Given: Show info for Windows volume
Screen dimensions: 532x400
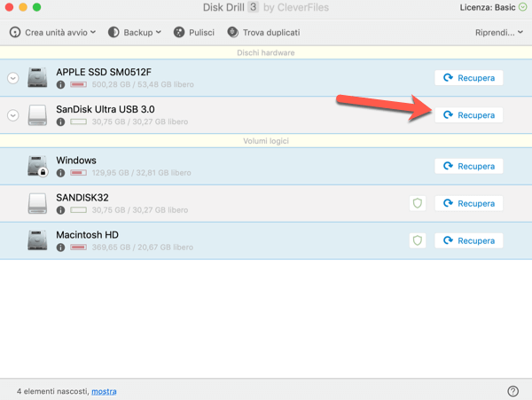Looking at the screenshot, I should [60, 173].
